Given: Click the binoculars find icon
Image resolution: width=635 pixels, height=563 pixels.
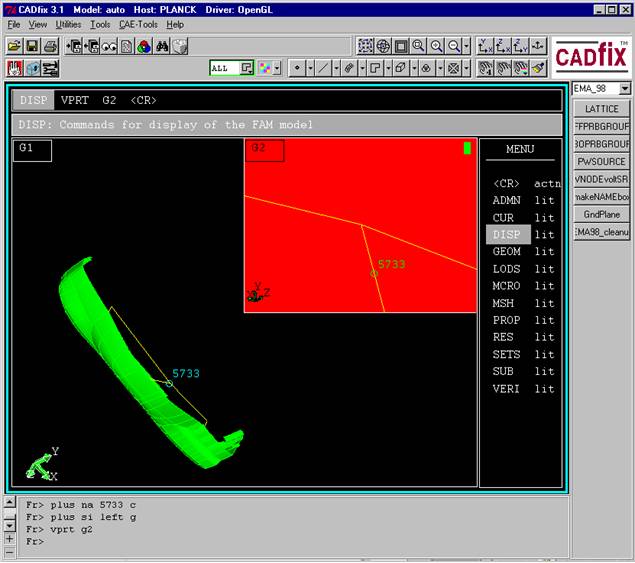Looking at the screenshot, I should click(x=162, y=46).
